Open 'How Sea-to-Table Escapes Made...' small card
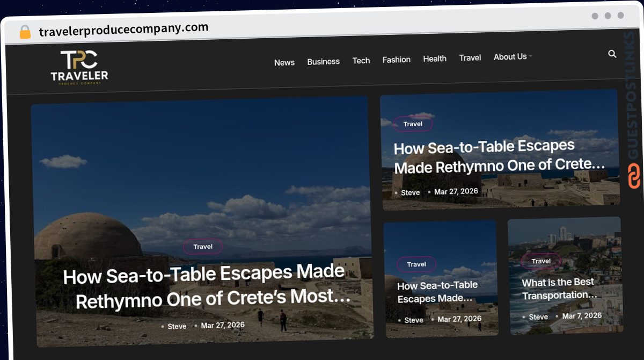This screenshot has height=360, width=644. (x=437, y=292)
